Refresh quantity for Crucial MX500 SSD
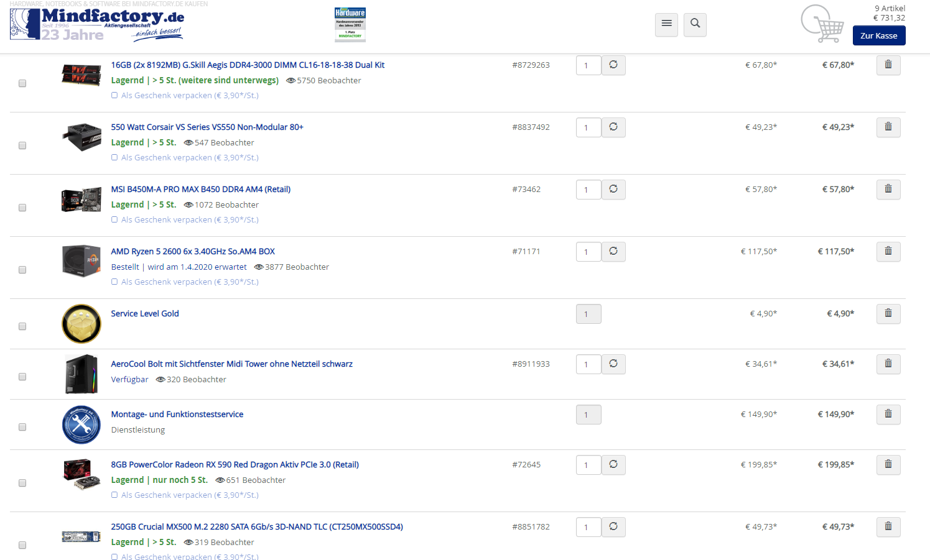The width and height of the screenshot is (930, 560). click(x=613, y=526)
